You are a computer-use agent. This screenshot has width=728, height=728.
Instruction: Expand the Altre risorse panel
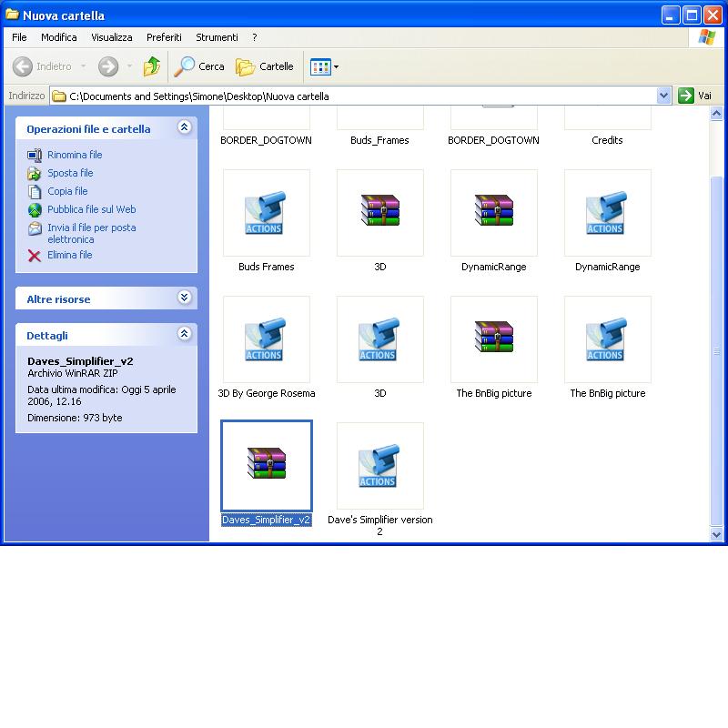tap(185, 298)
